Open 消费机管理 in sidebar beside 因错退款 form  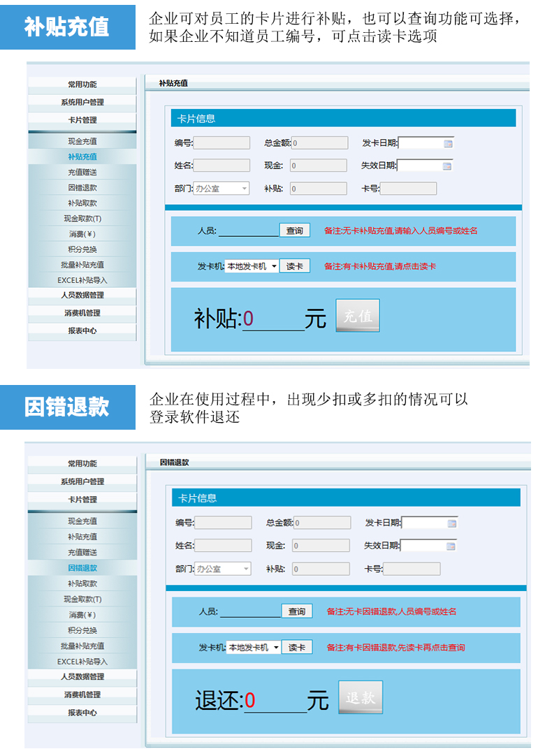[x=82, y=695]
